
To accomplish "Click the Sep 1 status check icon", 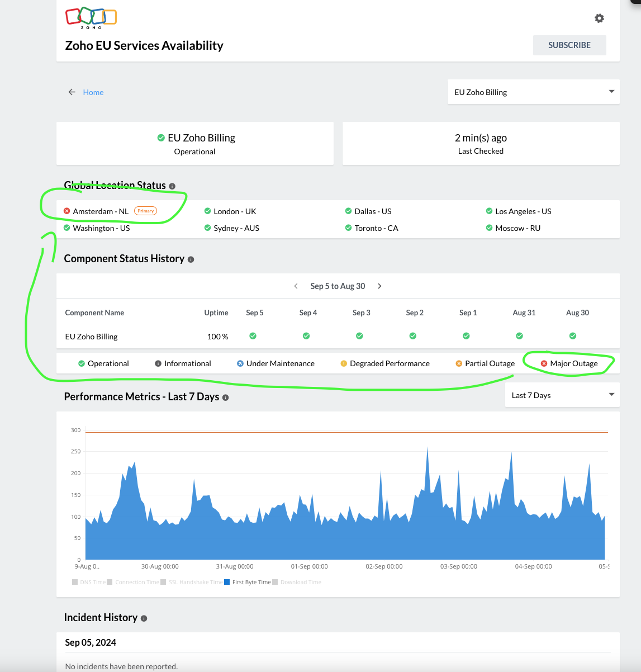I will [466, 336].
